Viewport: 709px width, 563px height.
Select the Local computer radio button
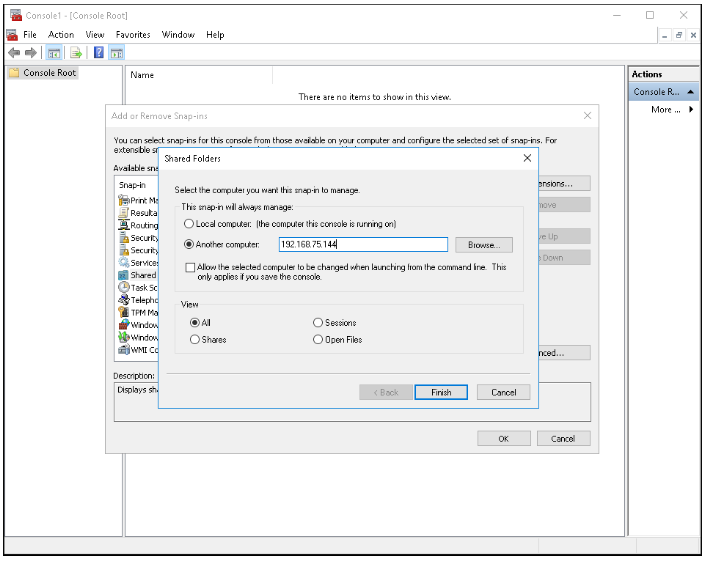tap(188, 224)
